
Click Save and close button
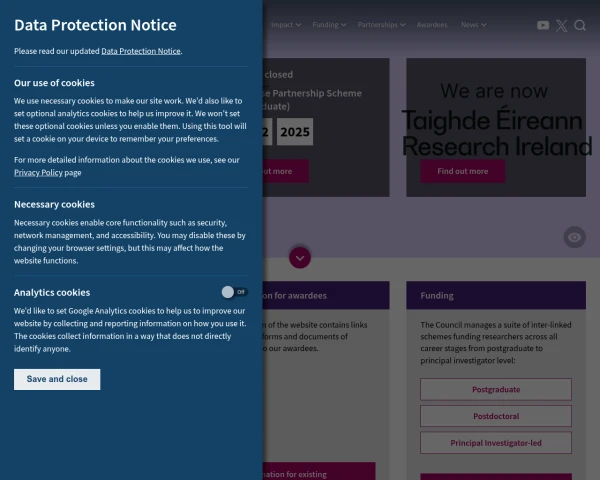57,379
